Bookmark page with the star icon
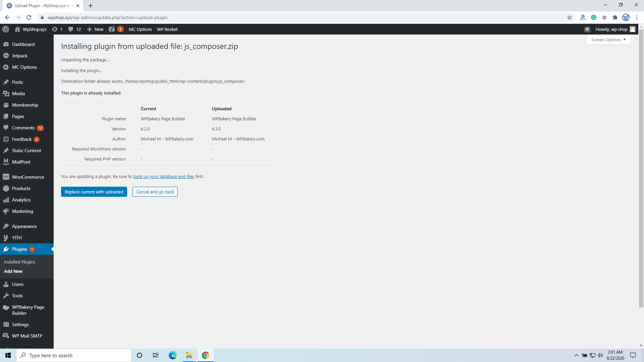 [570, 17]
